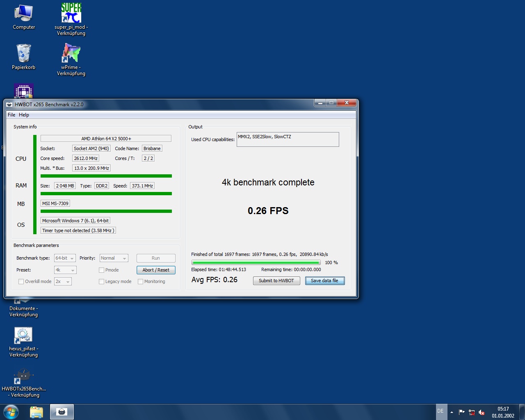Click the 373.1 MHz RAM speed value
525x420 pixels.
pyautogui.click(x=142, y=186)
